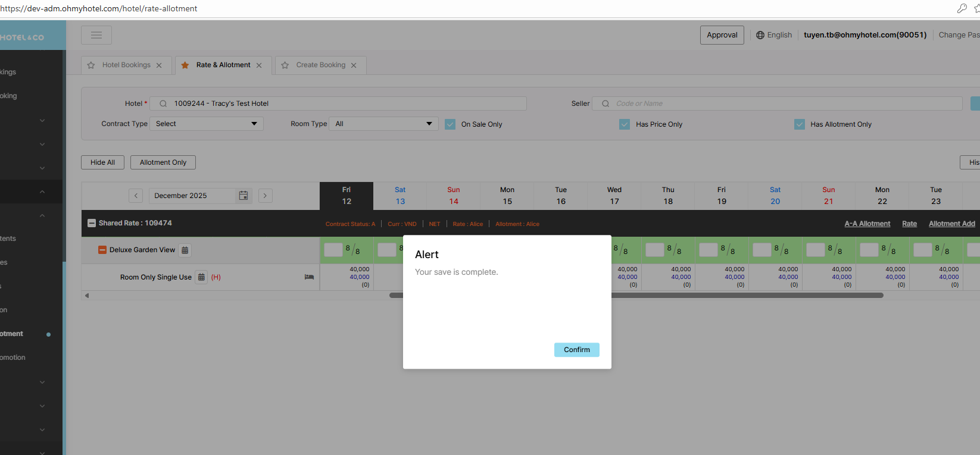Open the calendar icon beside Deluxe Garden View

pos(185,250)
